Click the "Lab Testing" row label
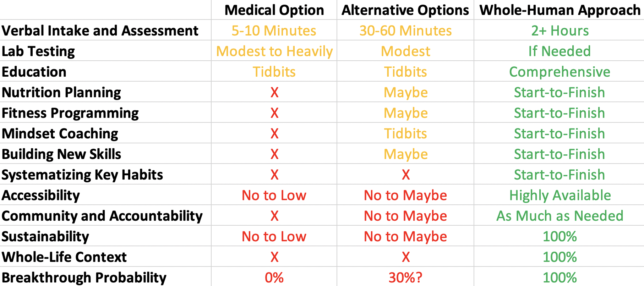 (x=38, y=51)
